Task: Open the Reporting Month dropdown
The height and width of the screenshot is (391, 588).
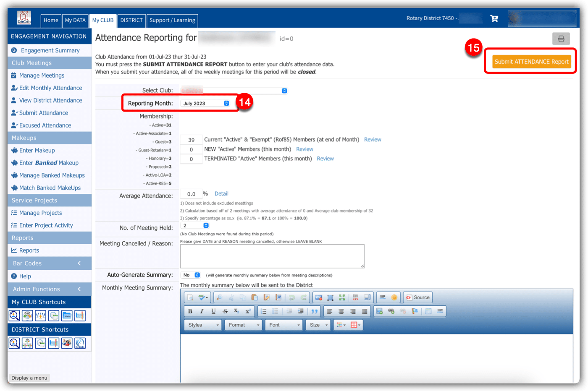Action: [x=206, y=103]
